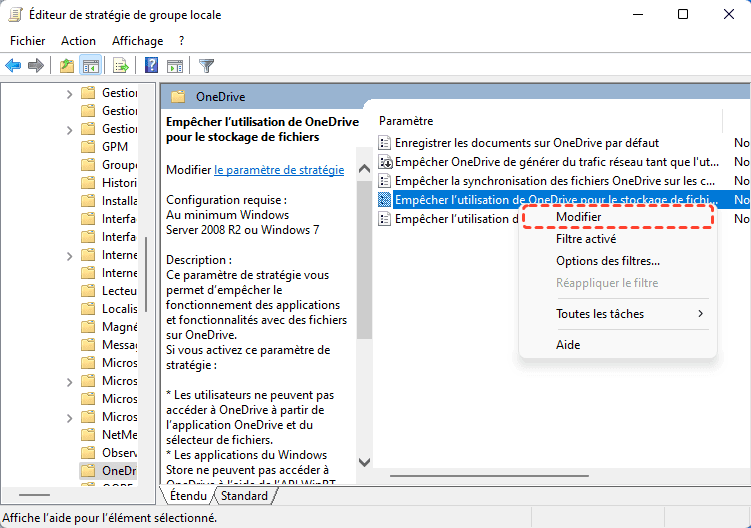Click the icon of 'Empêcher OneDrive de générer du trafic'
This screenshot has height=528, width=751.
(x=385, y=162)
